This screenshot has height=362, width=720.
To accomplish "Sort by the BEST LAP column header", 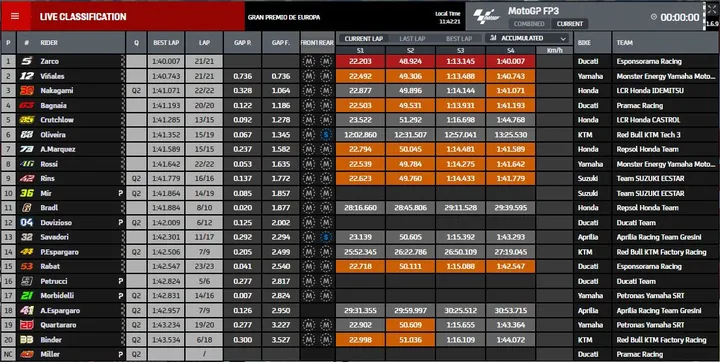I will [166, 42].
